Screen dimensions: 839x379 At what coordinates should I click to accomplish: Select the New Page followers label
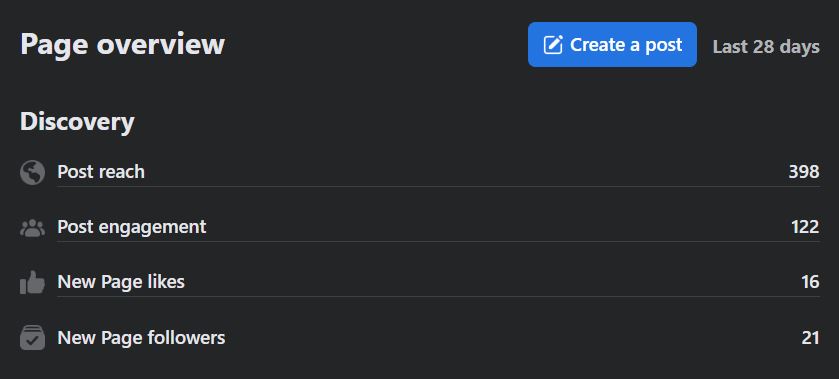[x=141, y=338]
